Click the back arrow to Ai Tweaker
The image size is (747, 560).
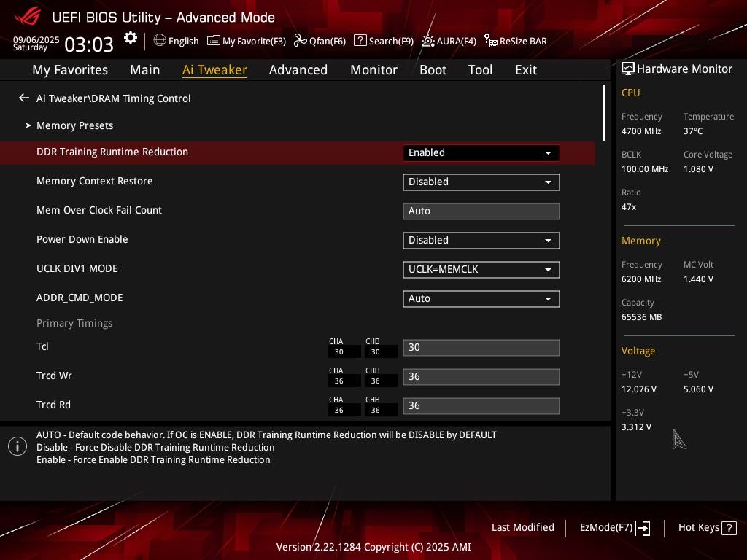24,98
